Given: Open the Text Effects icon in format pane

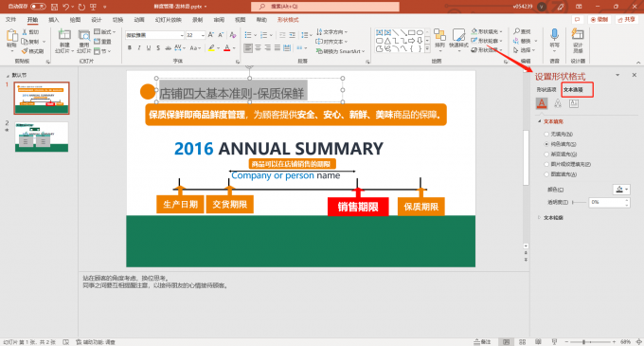Looking at the screenshot, I should click(x=558, y=103).
